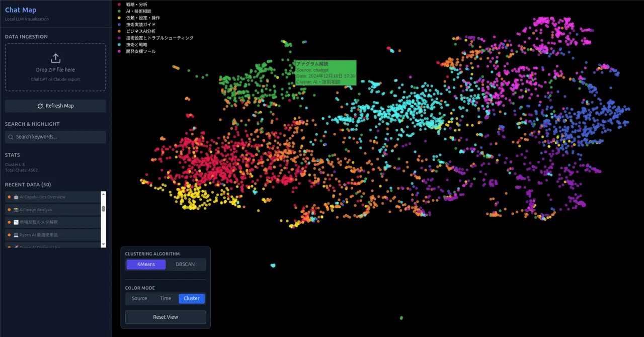This screenshot has width=644, height=337.
Task: Click the magnifier icon in the search box
Action: click(x=11, y=137)
